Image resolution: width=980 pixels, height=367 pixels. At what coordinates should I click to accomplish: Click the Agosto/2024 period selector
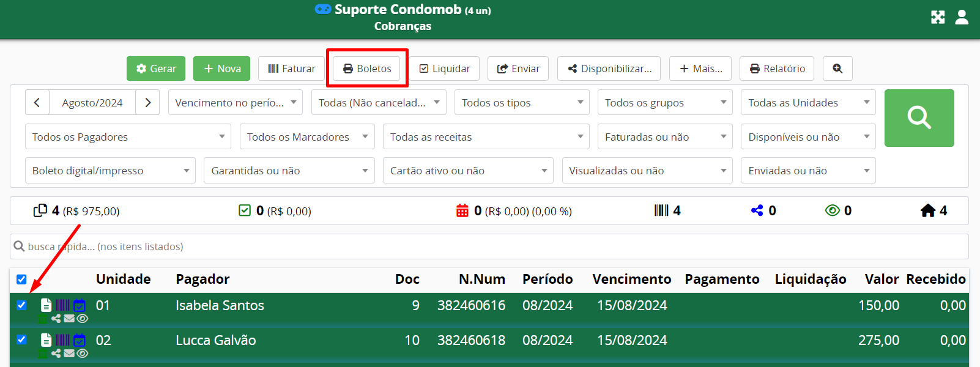pyautogui.click(x=92, y=103)
